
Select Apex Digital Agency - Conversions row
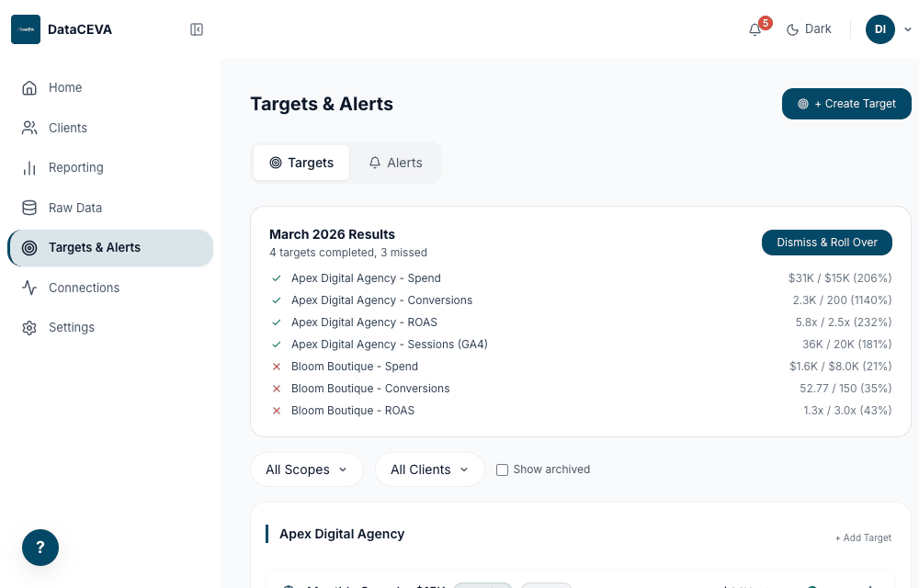580,300
